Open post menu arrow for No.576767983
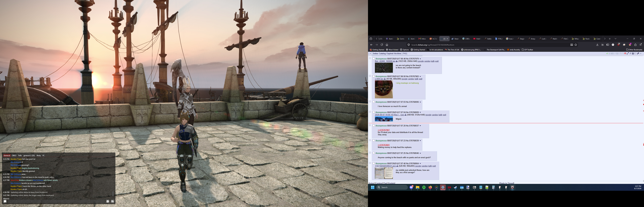 (420, 76)
